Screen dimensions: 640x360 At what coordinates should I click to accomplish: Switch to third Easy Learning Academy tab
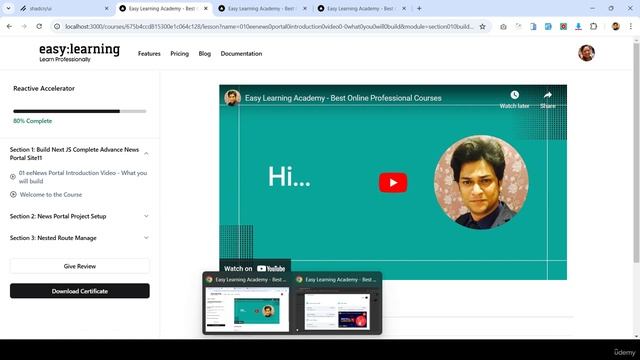point(261,8)
